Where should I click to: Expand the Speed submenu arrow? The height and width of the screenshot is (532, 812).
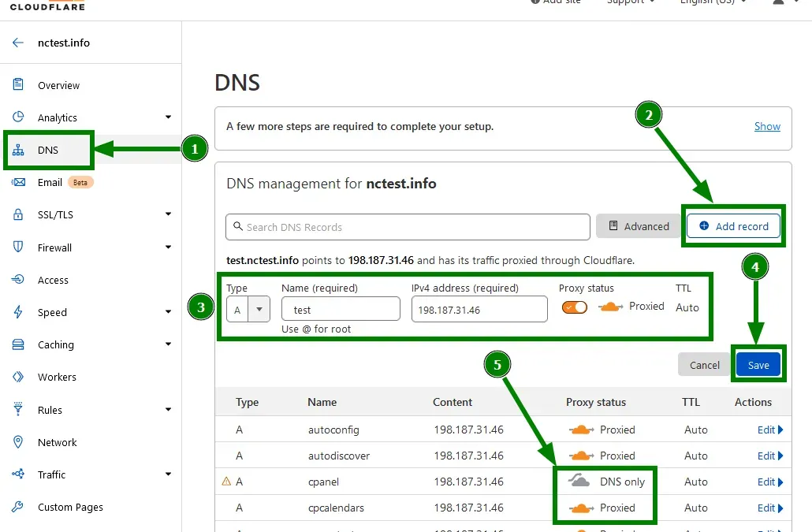pos(168,311)
